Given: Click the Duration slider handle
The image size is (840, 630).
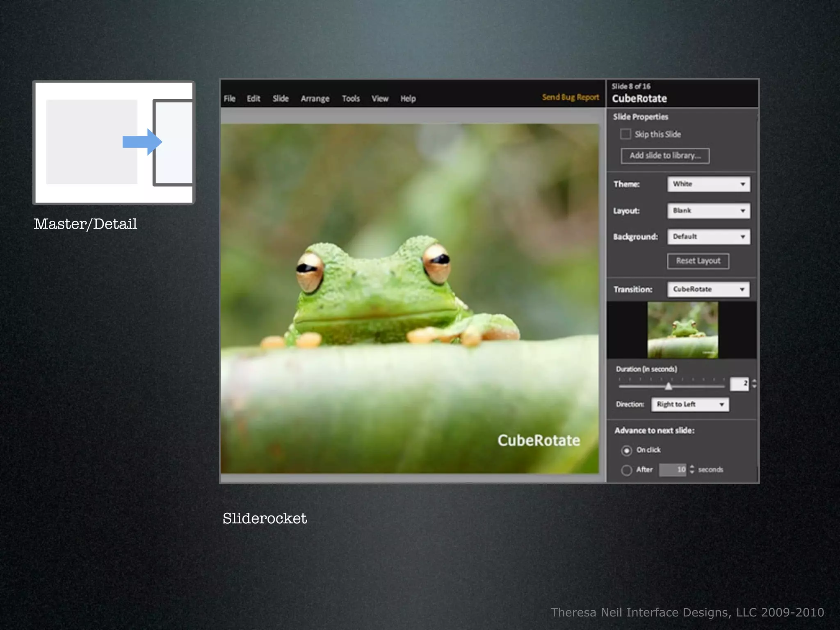Looking at the screenshot, I should click(669, 386).
